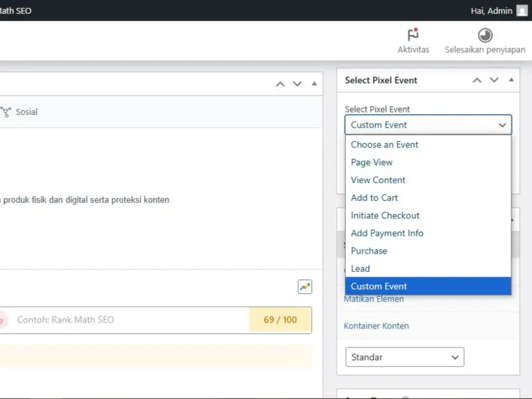Screen dimensions: 532x399
Task: Collapse the left metabox panel triangle
Action: tap(314, 84)
